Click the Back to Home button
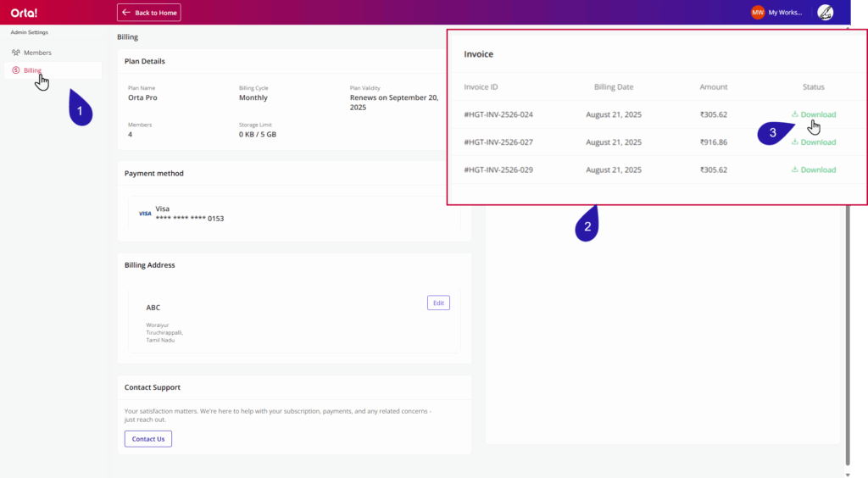868x478 pixels. [x=149, y=13]
